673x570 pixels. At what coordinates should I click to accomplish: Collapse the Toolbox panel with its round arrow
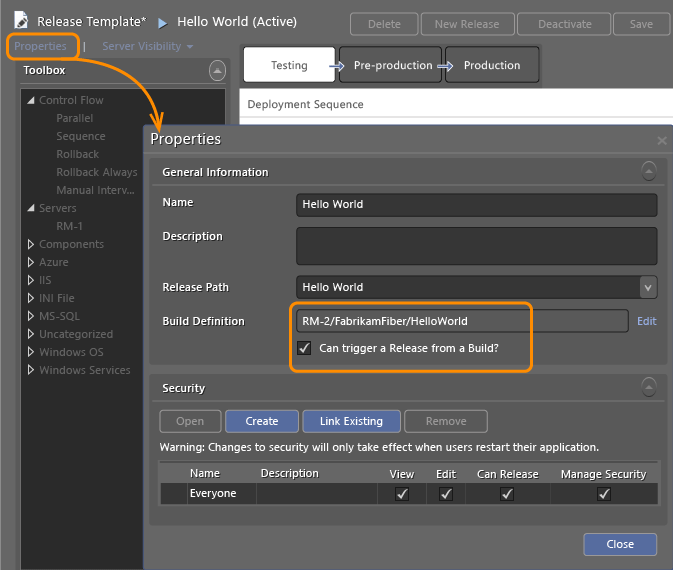point(217,70)
